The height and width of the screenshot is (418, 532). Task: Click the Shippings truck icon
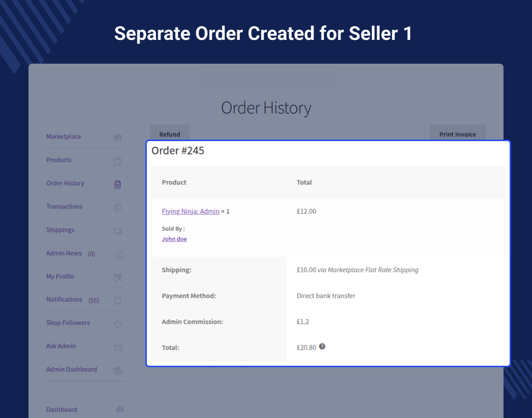point(118,231)
